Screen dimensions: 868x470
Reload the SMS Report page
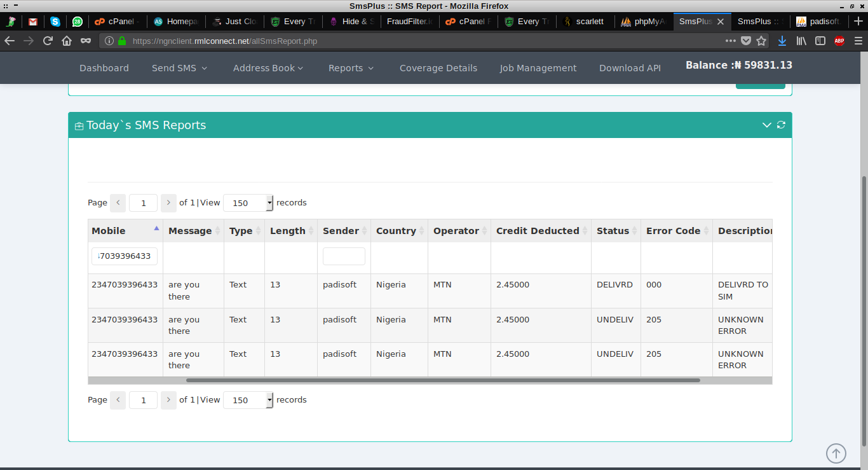tap(48, 41)
